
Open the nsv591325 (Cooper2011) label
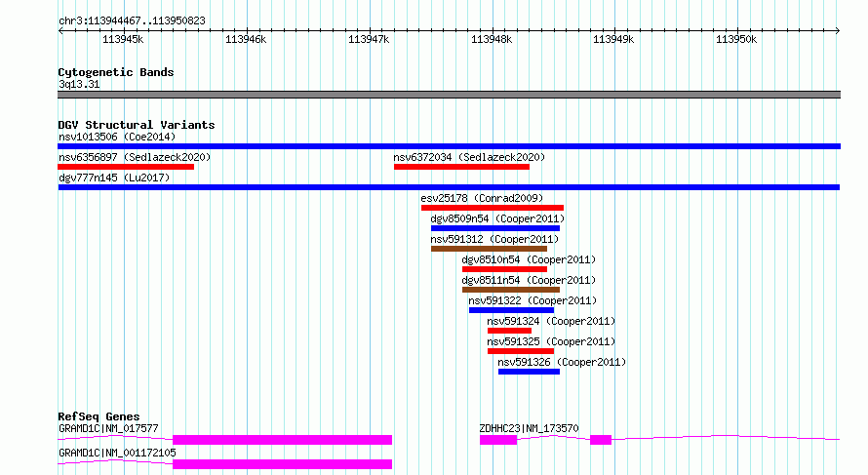[x=551, y=341]
